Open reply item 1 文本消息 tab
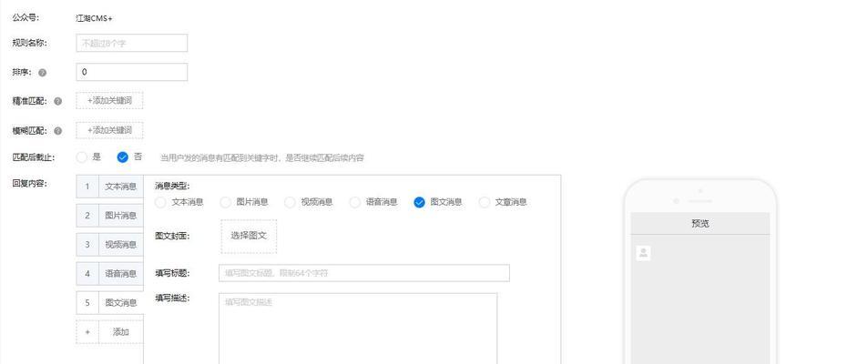The image size is (868, 364). pos(109,187)
